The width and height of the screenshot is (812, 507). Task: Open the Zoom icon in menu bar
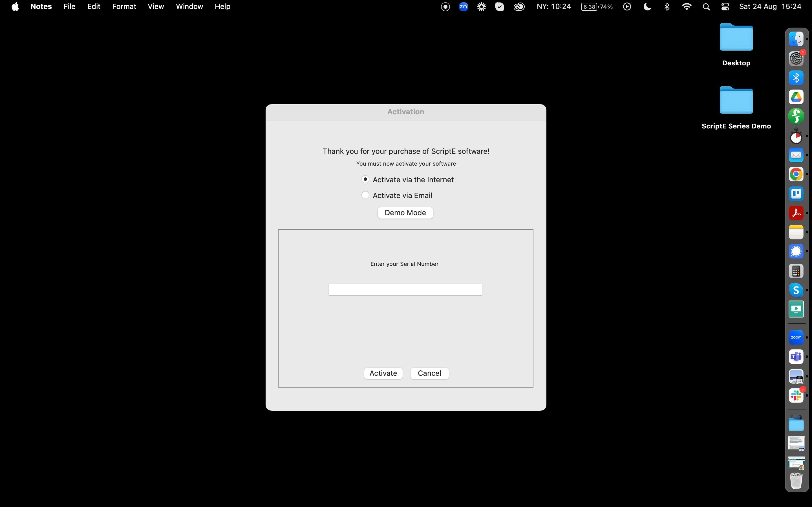pyautogui.click(x=464, y=6)
